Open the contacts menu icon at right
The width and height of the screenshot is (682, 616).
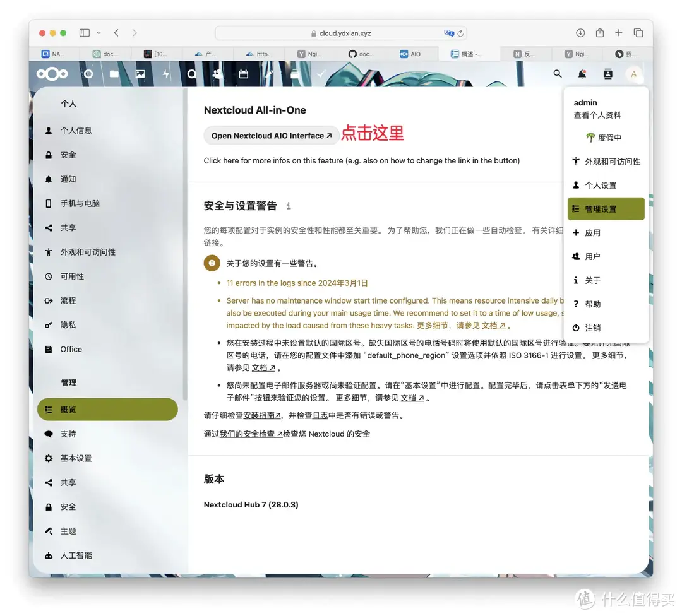(x=607, y=74)
